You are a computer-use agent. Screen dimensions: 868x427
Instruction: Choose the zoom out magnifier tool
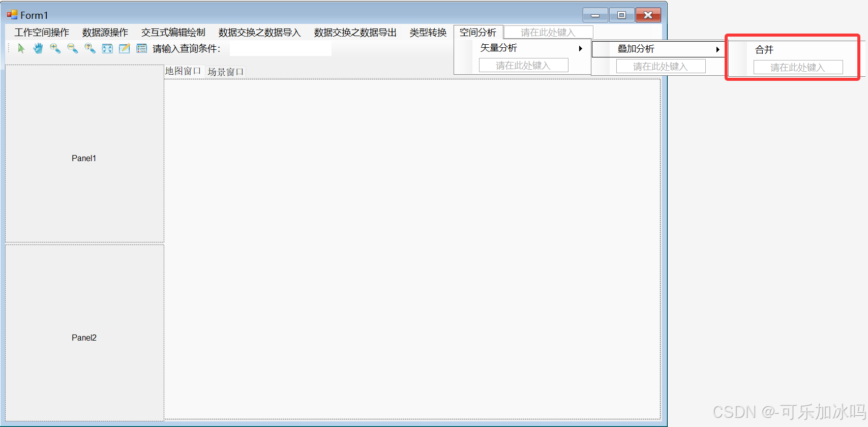coord(73,48)
